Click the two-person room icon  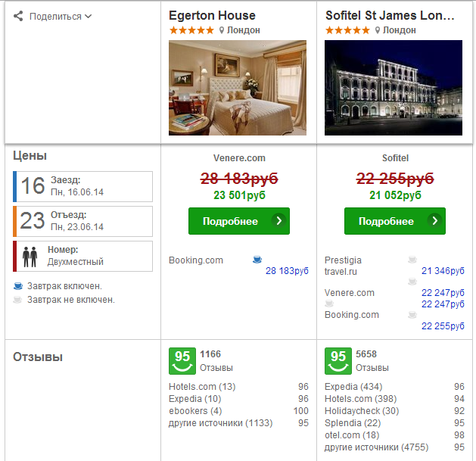[30, 256]
